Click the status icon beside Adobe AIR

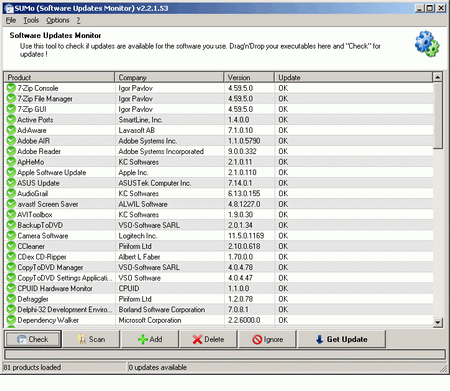pyautogui.click(x=11, y=141)
